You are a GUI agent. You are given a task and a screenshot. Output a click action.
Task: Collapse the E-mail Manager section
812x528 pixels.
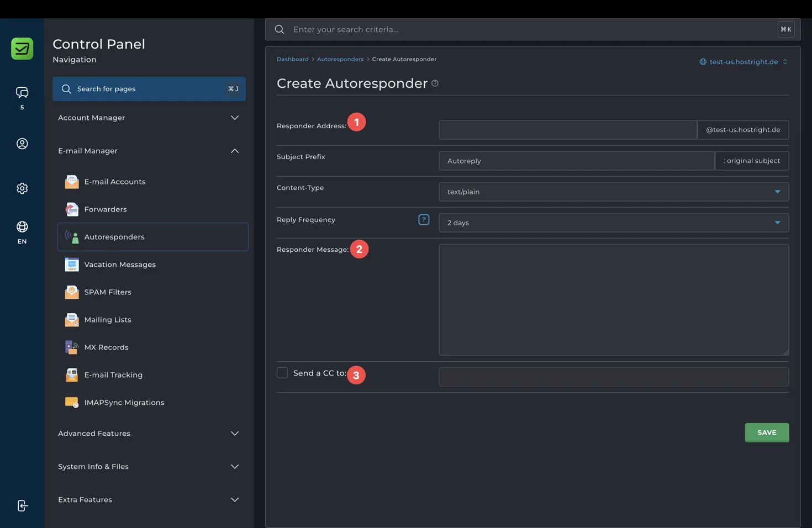click(149, 151)
